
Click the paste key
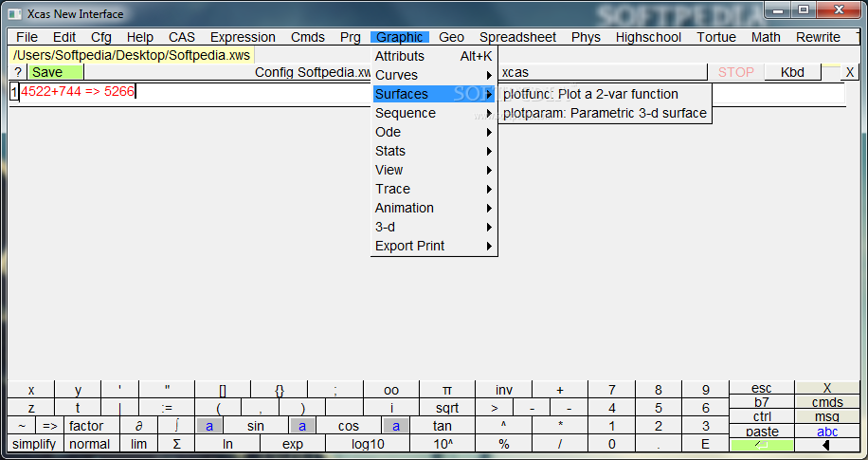(762, 432)
